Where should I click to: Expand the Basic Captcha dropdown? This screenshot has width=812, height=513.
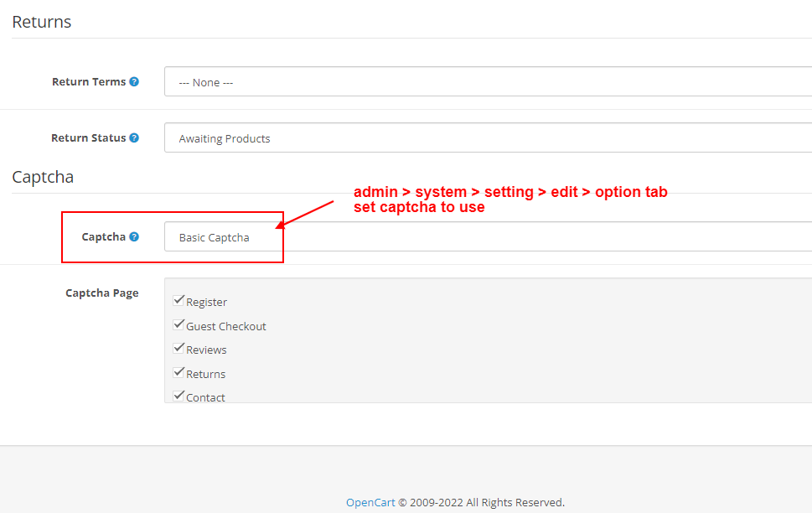click(x=488, y=237)
